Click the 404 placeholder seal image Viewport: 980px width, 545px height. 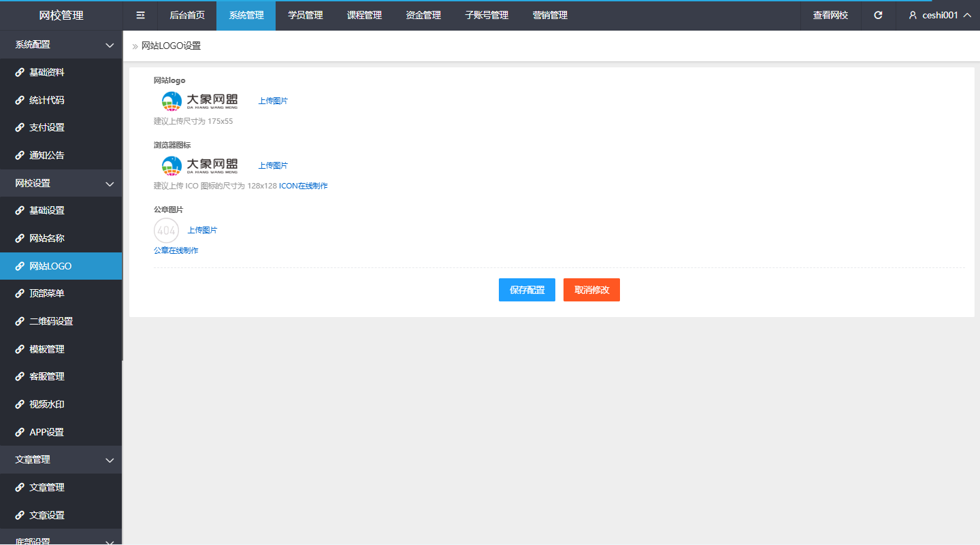167,231
